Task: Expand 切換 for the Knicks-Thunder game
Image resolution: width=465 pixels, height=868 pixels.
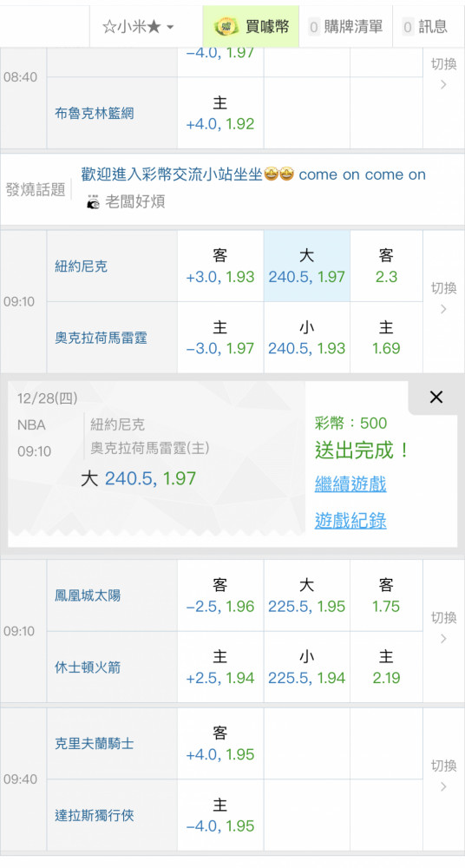Action: tap(443, 298)
